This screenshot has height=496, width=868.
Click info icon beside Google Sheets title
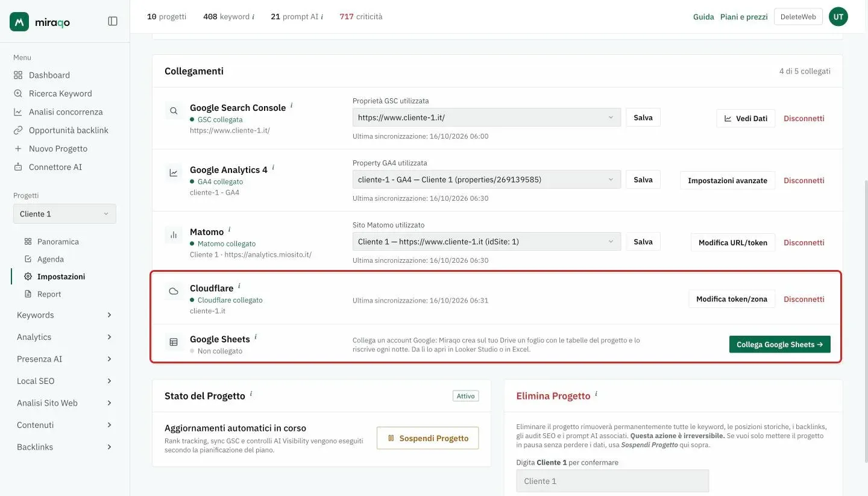pyautogui.click(x=256, y=337)
